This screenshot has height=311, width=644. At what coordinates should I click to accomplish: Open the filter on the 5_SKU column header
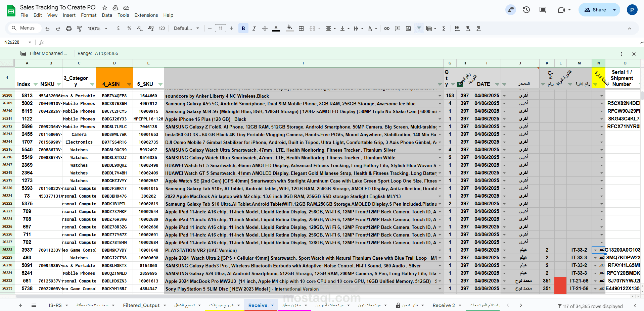[160, 85]
